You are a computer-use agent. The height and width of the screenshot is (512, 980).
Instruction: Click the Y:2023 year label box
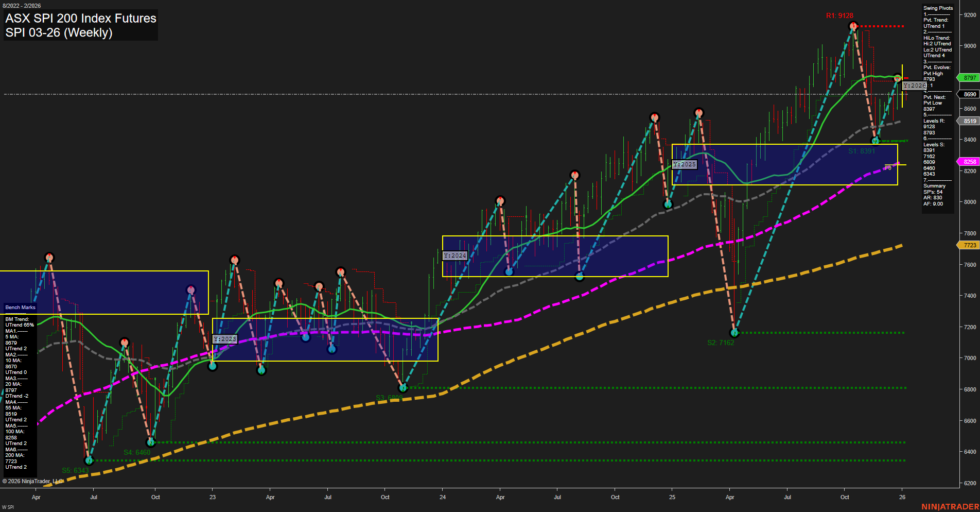pos(225,339)
